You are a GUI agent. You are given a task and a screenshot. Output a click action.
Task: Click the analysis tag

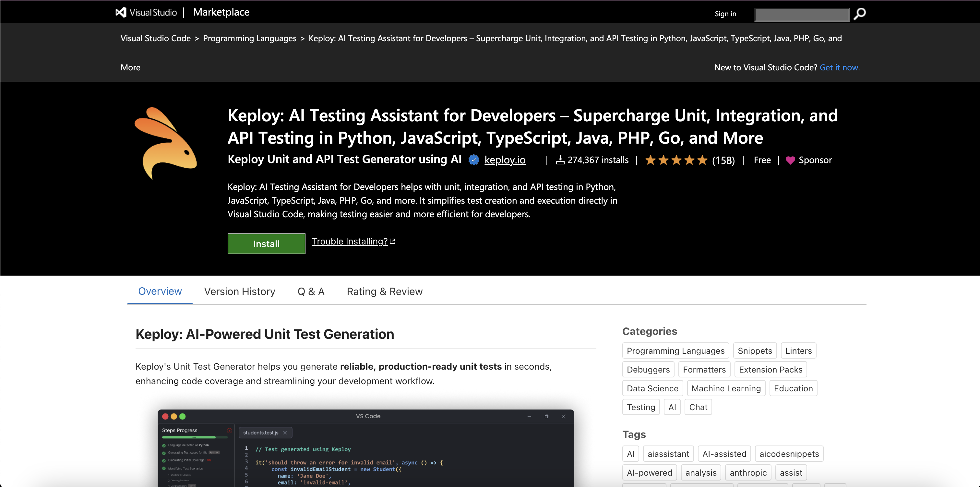point(701,472)
